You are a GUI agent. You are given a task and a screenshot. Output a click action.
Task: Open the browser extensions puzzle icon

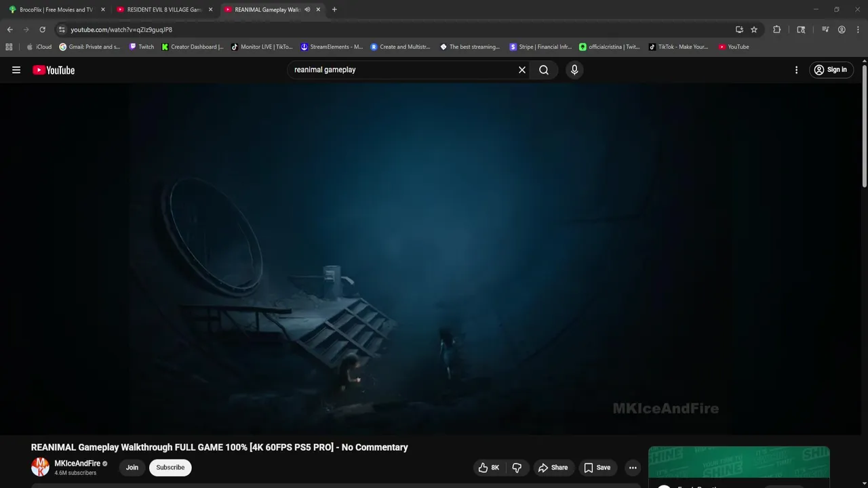click(777, 30)
